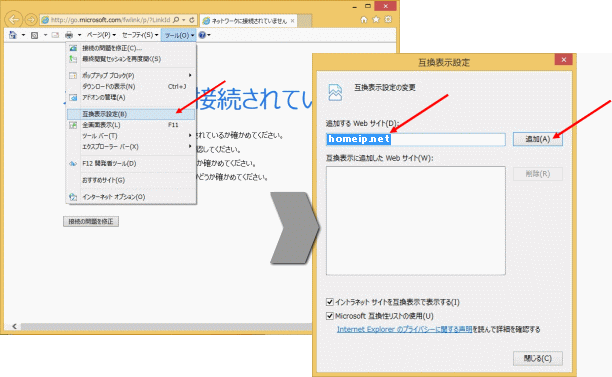Click the disabled 削除(R) button
The image size is (612, 377).
coord(537,174)
